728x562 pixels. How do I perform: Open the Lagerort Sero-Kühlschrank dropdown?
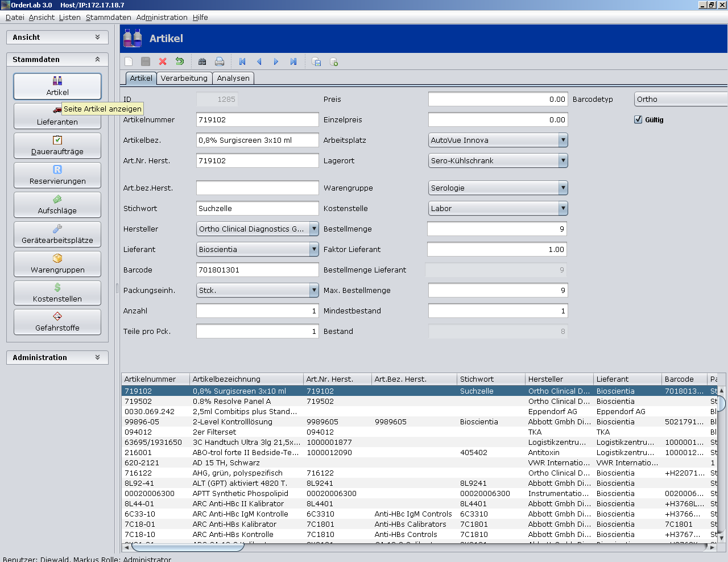[x=562, y=160]
